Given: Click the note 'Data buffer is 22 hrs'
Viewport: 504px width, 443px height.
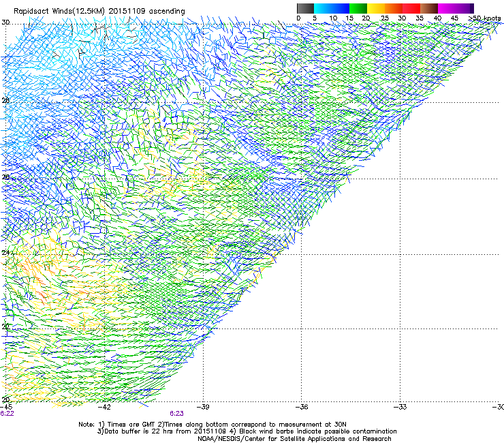Looking at the screenshot, I should (x=140, y=431).
